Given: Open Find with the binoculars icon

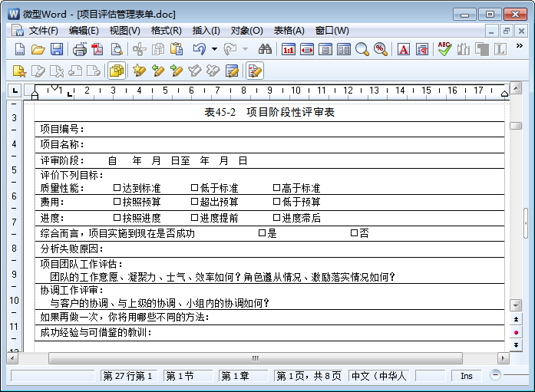Looking at the screenshot, I should tap(265, 49).
